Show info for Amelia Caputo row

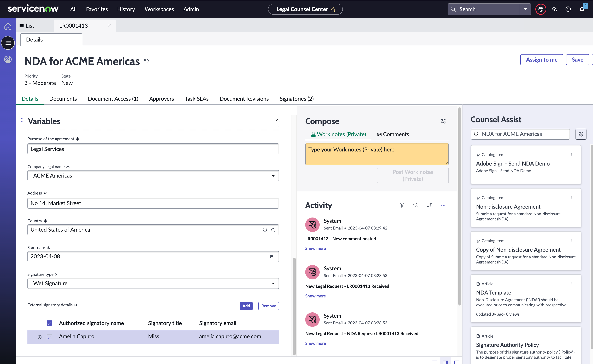pyautogui.click(x=40, y=337)
